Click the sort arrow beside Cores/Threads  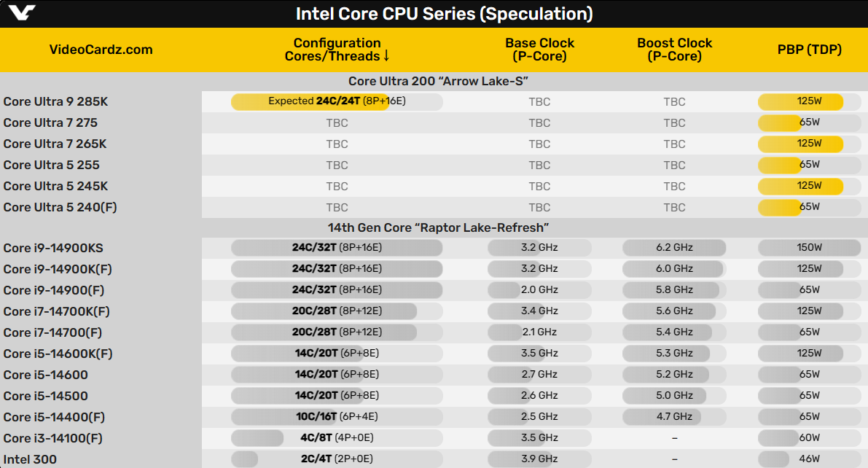click(x=386, y=56)
